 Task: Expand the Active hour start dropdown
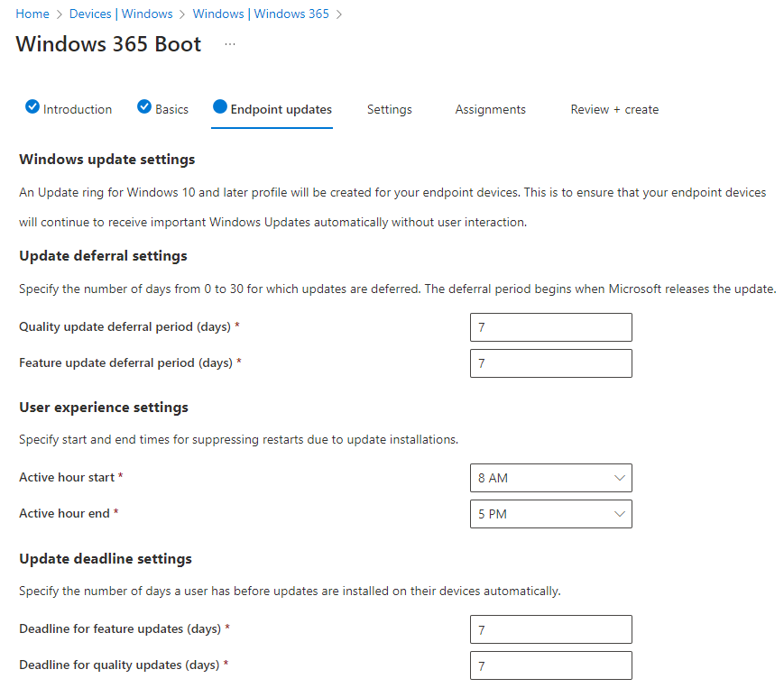point(550,478)
